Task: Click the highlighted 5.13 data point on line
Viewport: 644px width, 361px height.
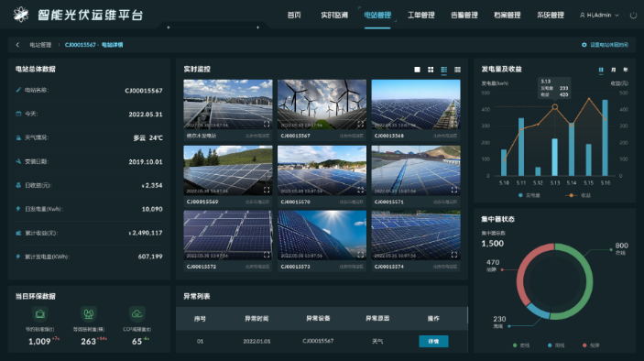Action: pos(555,107)
